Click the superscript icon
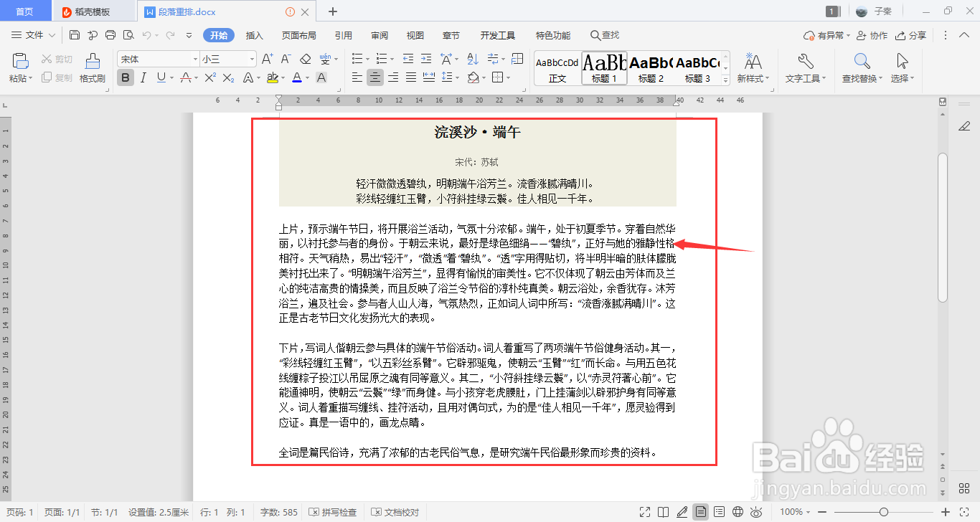Image resolution: width=980 pixels, height=522 pixels. tap(209, 77)
